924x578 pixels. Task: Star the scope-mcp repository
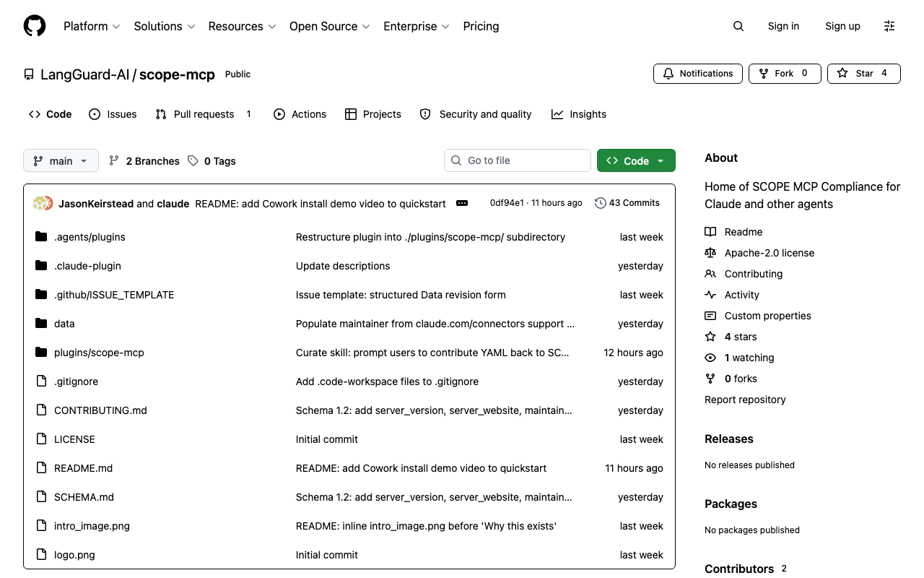(x=864, y=74)
